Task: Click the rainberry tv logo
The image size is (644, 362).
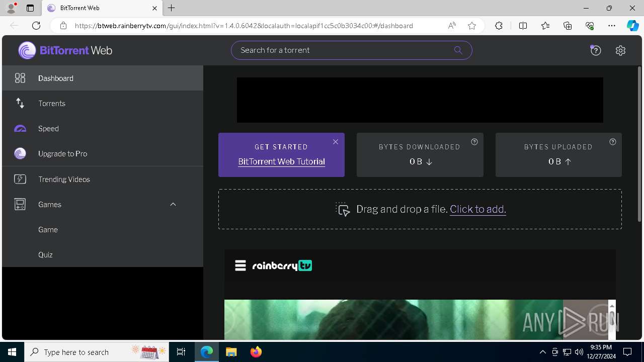Action: click(x=282, y=265)
